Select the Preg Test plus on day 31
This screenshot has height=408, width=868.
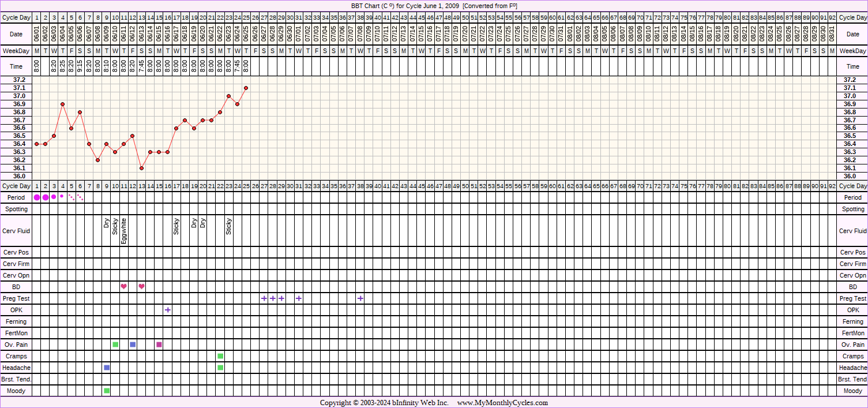(x=299, y=298)
